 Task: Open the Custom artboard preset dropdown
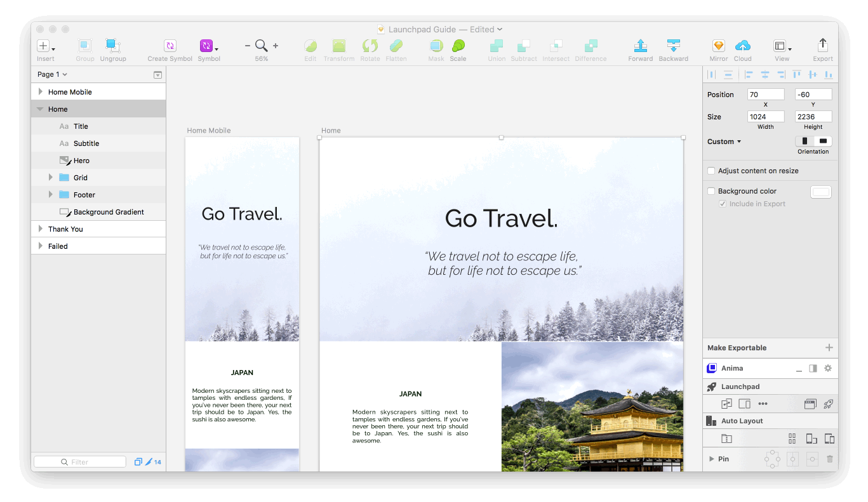click(x=724, y=142)
